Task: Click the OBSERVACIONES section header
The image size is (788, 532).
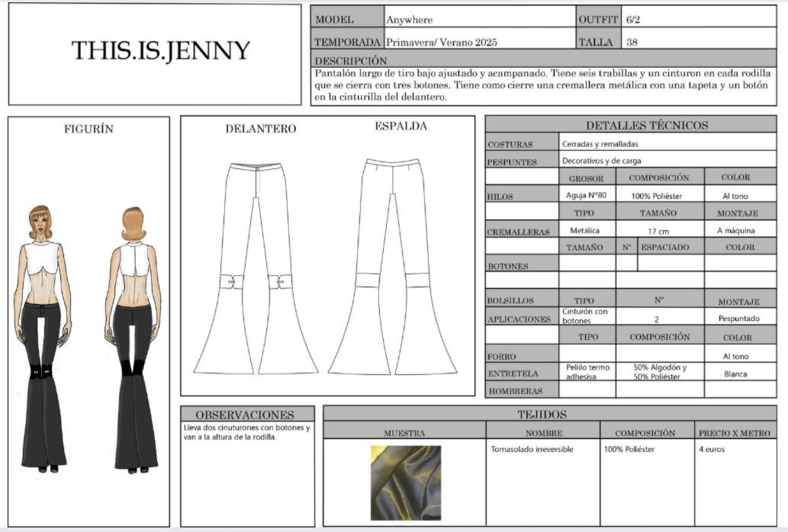Action: (245, 415)
